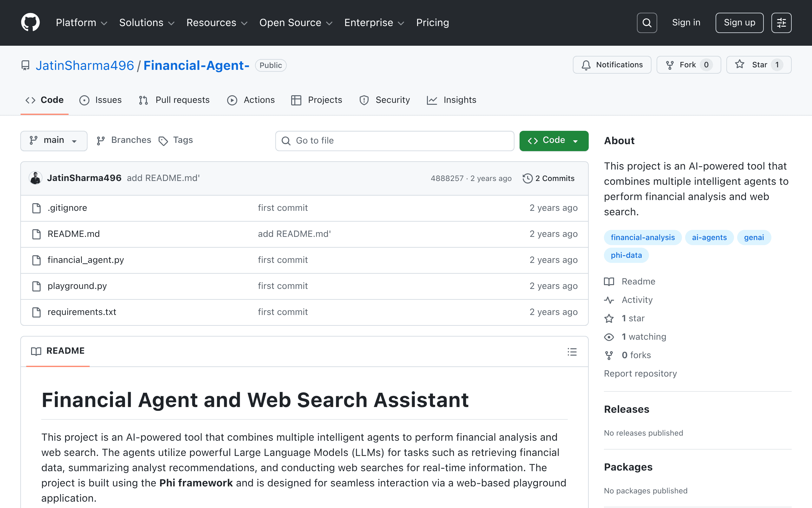The height and width of the screenshot is (508, 812).
Task: Expand the Platform menu
Action: click(x=82, y=23)
